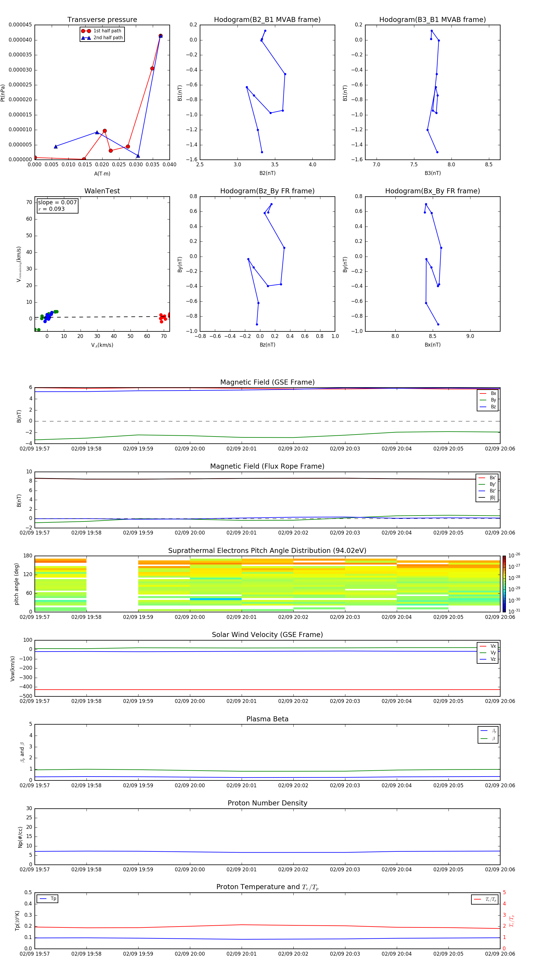The image size is (535, 980).
Task: Click the 'V_A(km/s)' axis label
Action: coord(102,345)
